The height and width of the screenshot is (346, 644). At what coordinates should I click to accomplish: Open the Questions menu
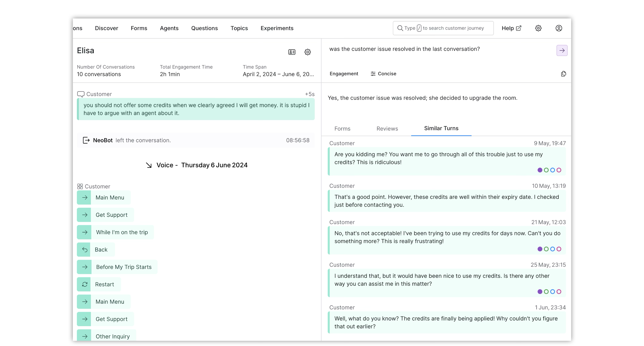204,28
